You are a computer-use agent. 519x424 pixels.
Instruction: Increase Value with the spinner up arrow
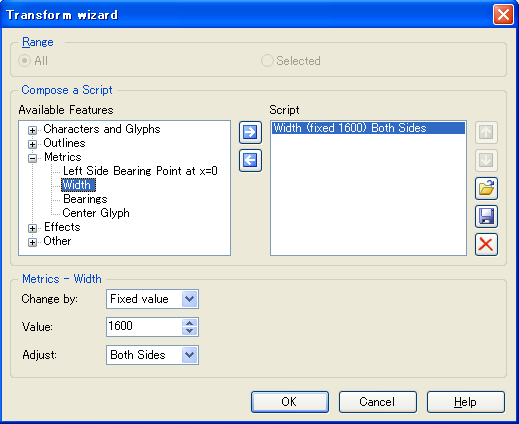190,323
